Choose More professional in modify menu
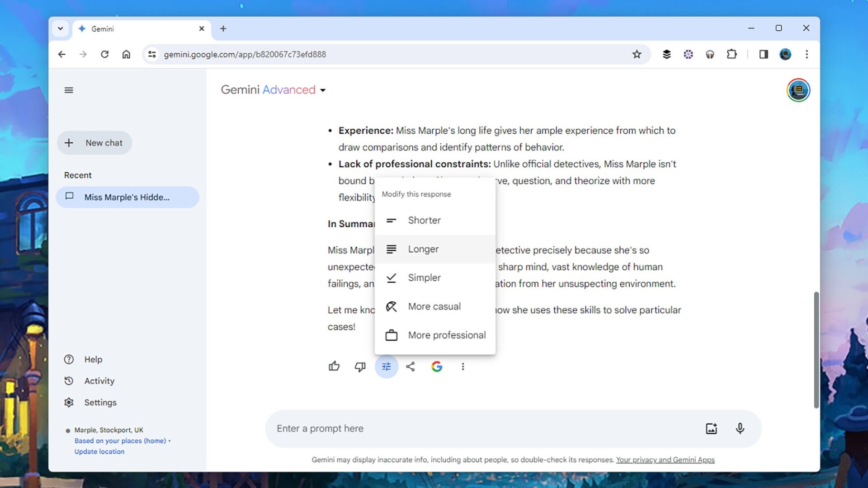Screen dimensions: 868x488 [x=447, y=335]
